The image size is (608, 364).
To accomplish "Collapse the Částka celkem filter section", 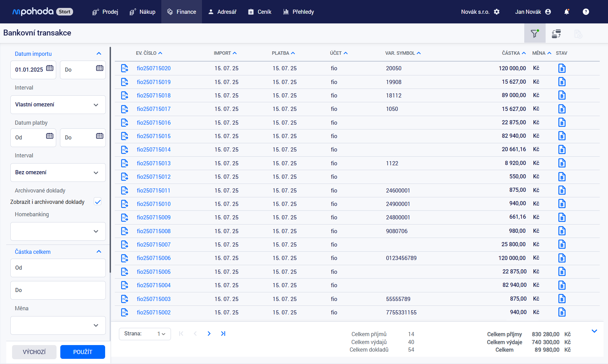I will click(99, 252).
